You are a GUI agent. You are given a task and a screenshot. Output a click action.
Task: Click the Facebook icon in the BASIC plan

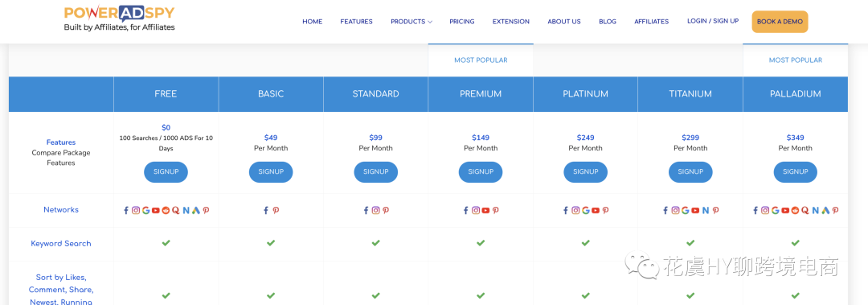click(x=266, y=210)
